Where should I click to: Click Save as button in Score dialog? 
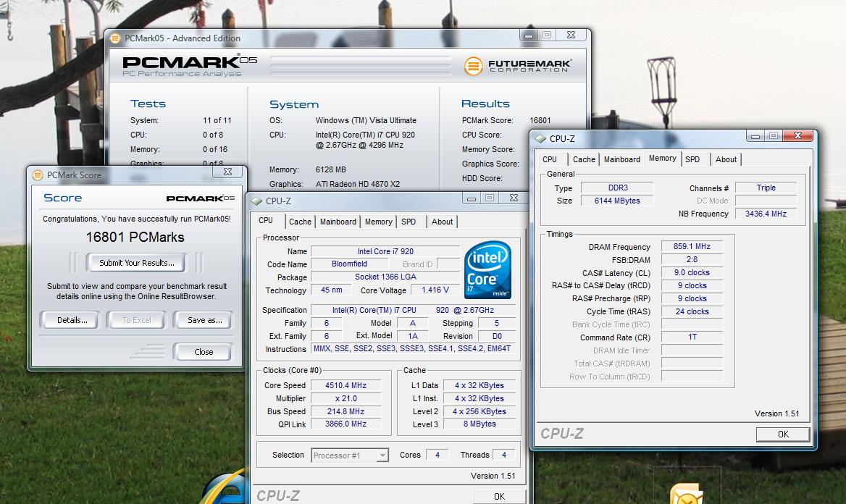[204, 320]
